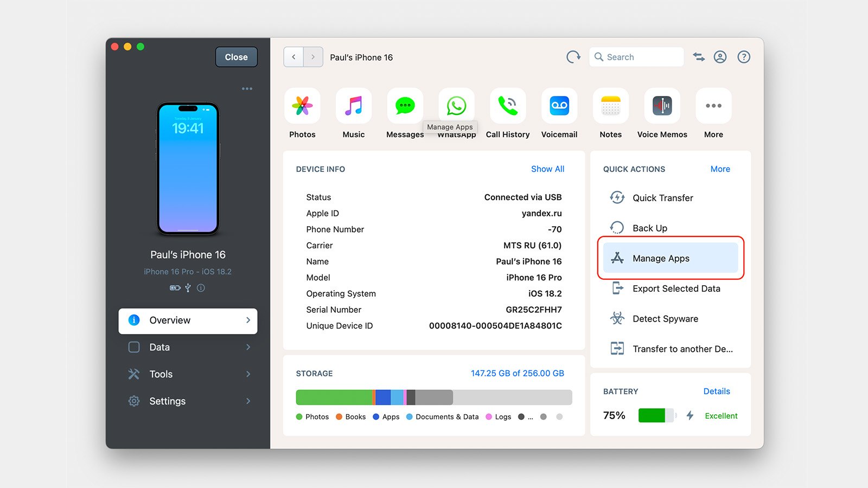
Task: Click the battery icon under phone name
Action: coord(175,288)
